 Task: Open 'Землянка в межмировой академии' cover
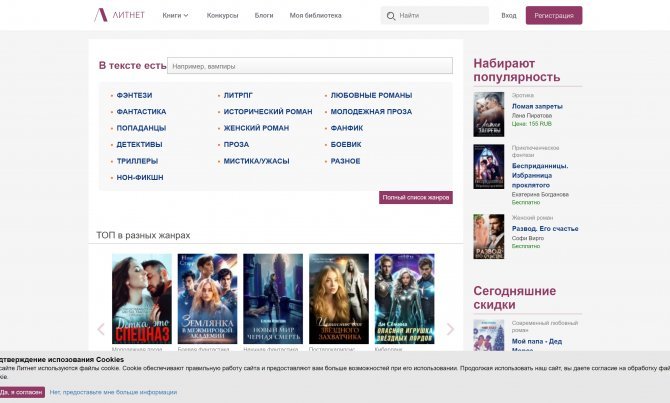click(207, 299)
